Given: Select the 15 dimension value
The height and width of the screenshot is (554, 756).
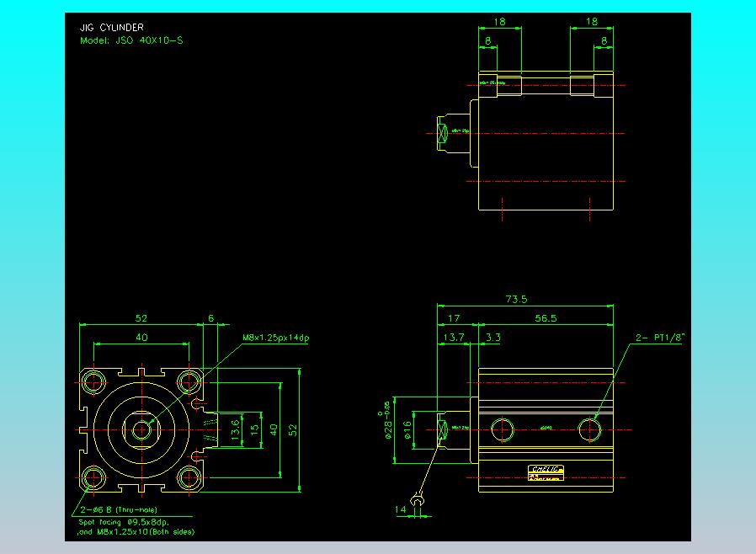Looking at the screenshot, I should tap(254, 428).
